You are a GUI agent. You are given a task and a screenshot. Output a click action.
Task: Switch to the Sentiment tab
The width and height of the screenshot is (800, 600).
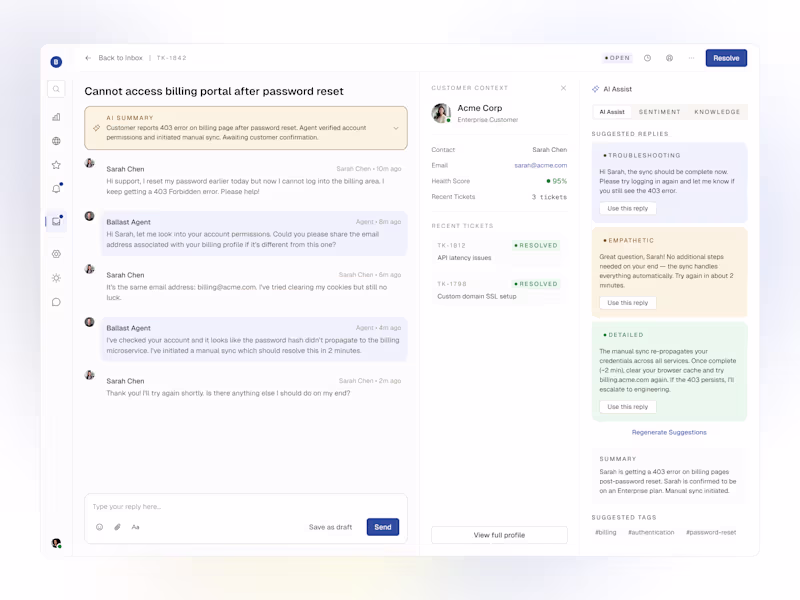[x=659, y=112]
